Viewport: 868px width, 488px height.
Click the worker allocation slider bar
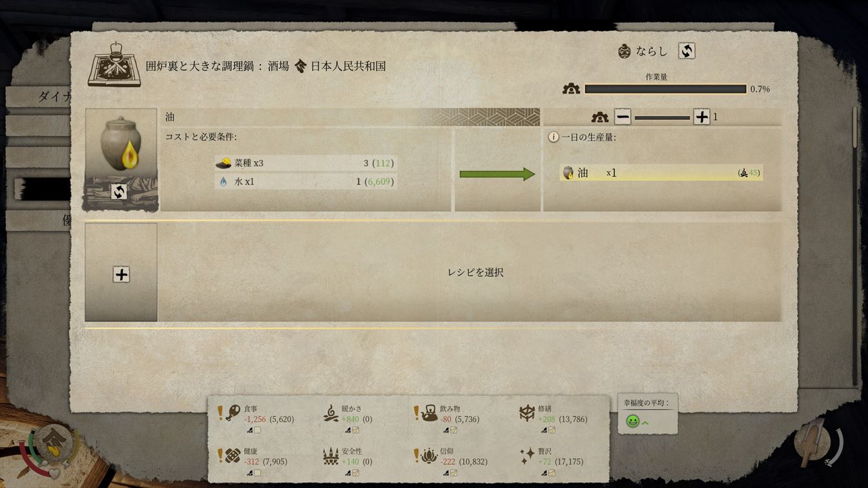tap(662, 117)
